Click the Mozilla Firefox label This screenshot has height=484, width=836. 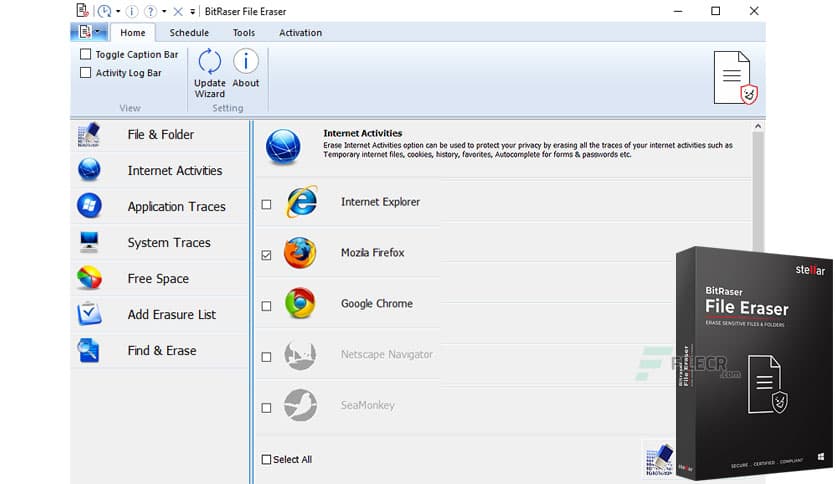372,253
